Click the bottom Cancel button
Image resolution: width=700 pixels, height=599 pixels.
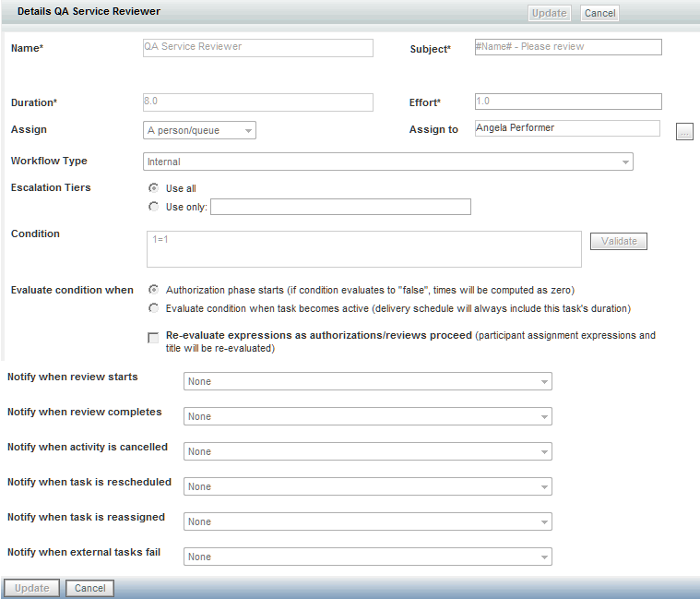tap(89, 588)
